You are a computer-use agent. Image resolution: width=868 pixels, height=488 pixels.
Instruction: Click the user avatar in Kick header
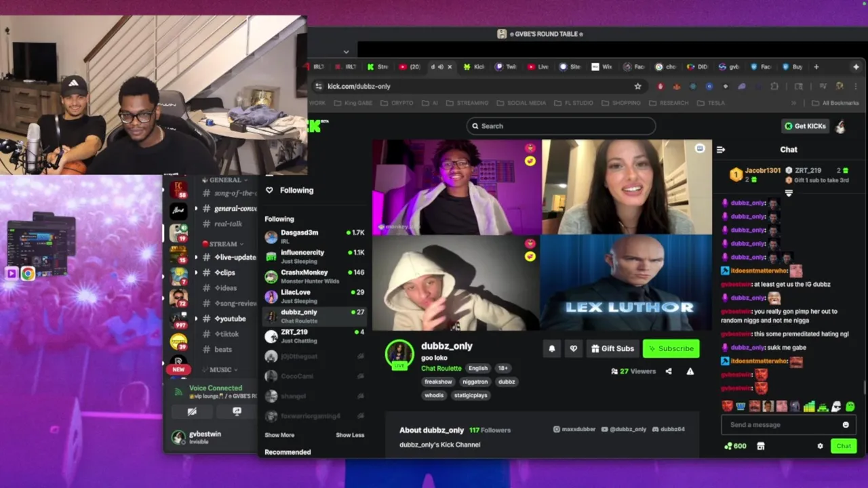click(840, 126)
